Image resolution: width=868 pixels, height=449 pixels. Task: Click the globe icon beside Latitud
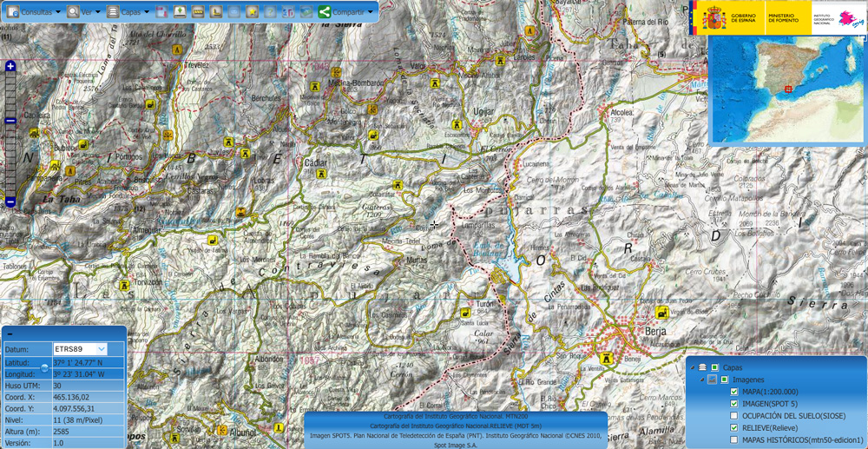coord(45,367)
